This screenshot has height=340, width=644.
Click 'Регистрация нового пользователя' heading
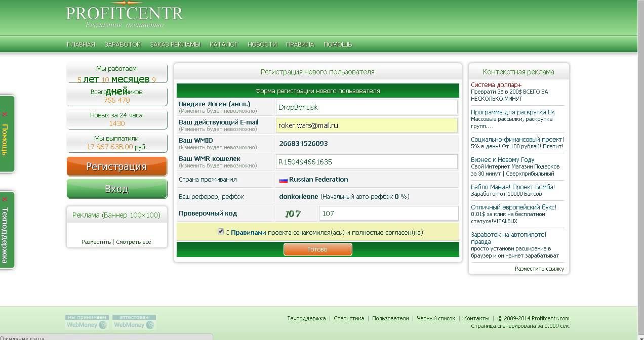click(317, 72)
